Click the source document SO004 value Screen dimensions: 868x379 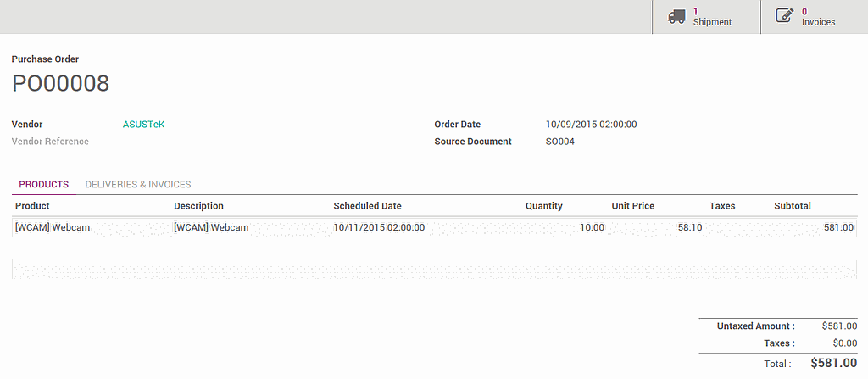click(x=560, y=142)
